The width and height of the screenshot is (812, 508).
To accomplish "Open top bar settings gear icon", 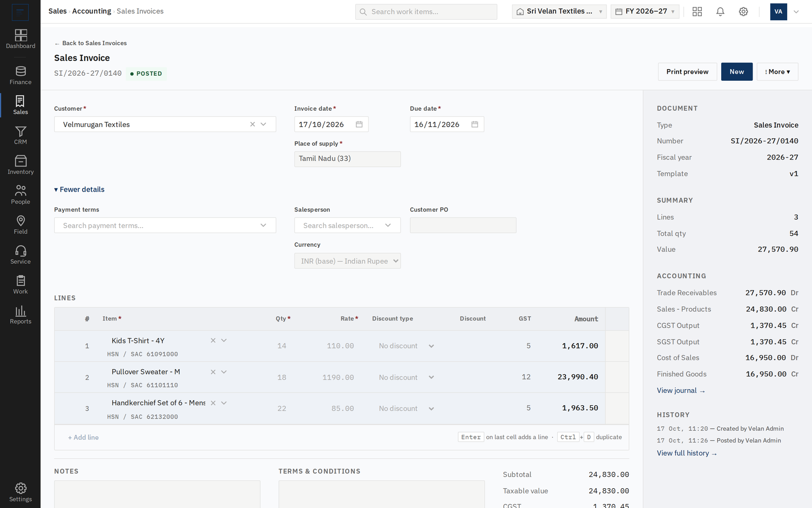I will 743,12.
